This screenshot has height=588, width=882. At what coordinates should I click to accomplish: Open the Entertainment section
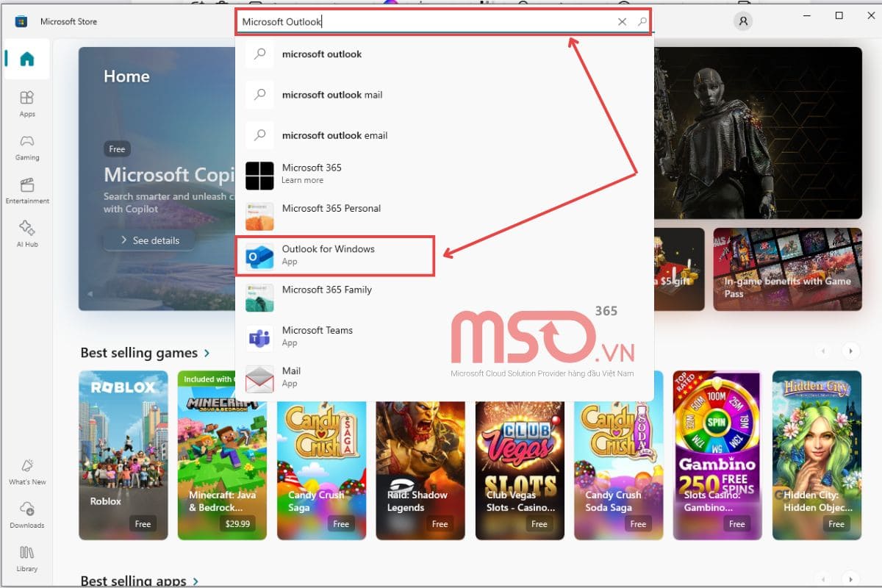27,190
